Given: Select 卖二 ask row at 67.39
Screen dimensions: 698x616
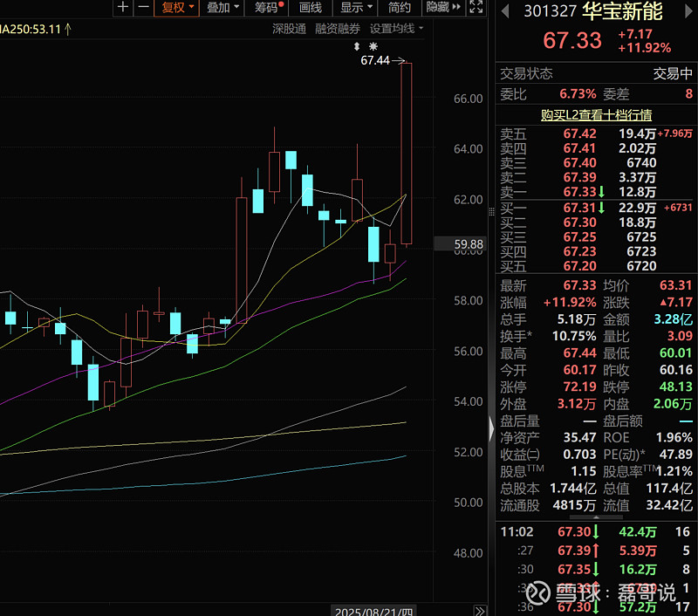Looking at the screenshot, I should [x=596, y=178].
